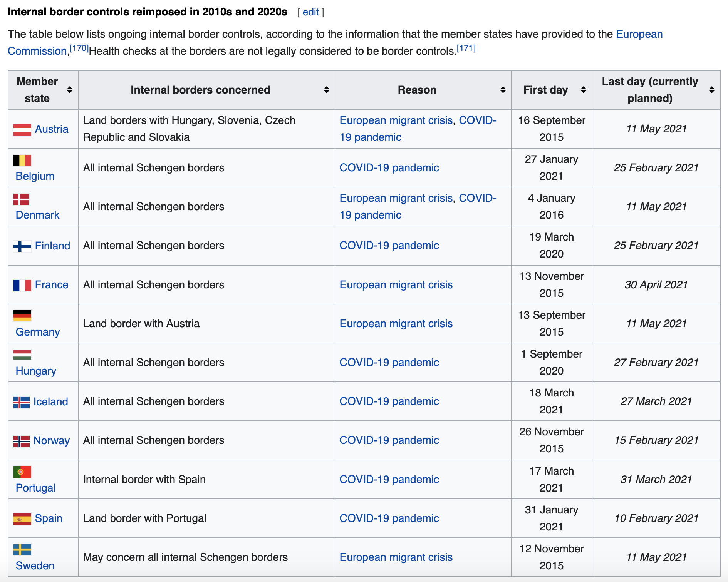The image size is (728, 582).
Task: Open COVID-19 pandemic link in Denmark row
Action: (418, 207)
